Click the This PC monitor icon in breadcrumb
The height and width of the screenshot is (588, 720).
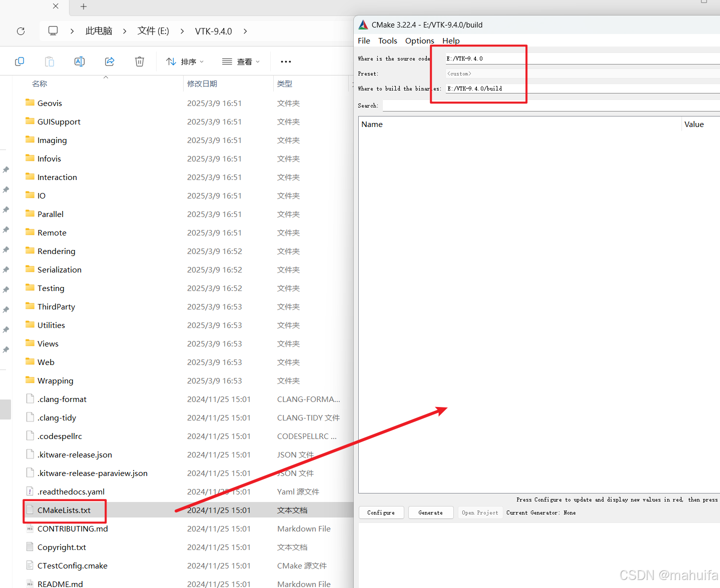coord(53,31)
